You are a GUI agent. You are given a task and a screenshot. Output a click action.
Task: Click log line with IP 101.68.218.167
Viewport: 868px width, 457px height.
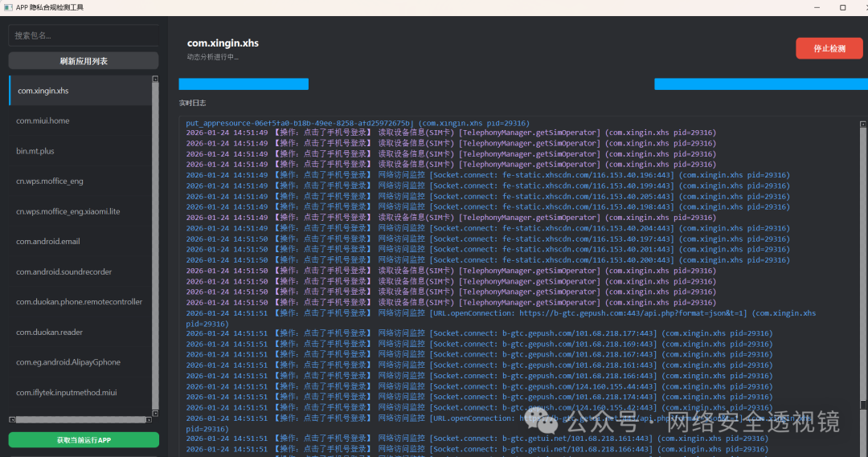(479, 355)
